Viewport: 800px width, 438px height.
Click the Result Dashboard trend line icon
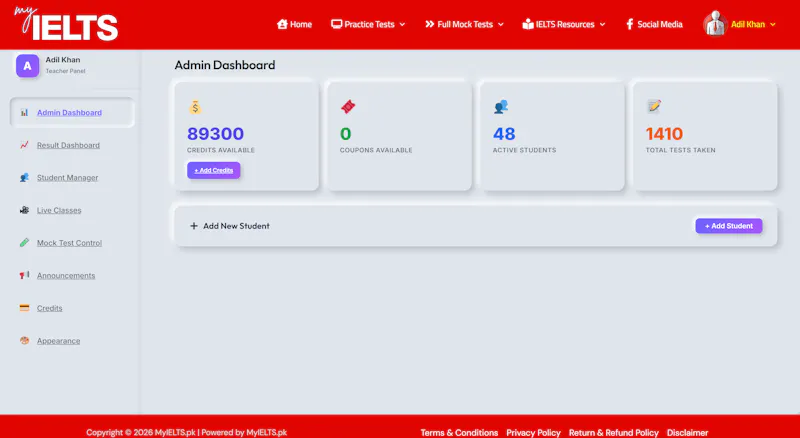(24, 145)
